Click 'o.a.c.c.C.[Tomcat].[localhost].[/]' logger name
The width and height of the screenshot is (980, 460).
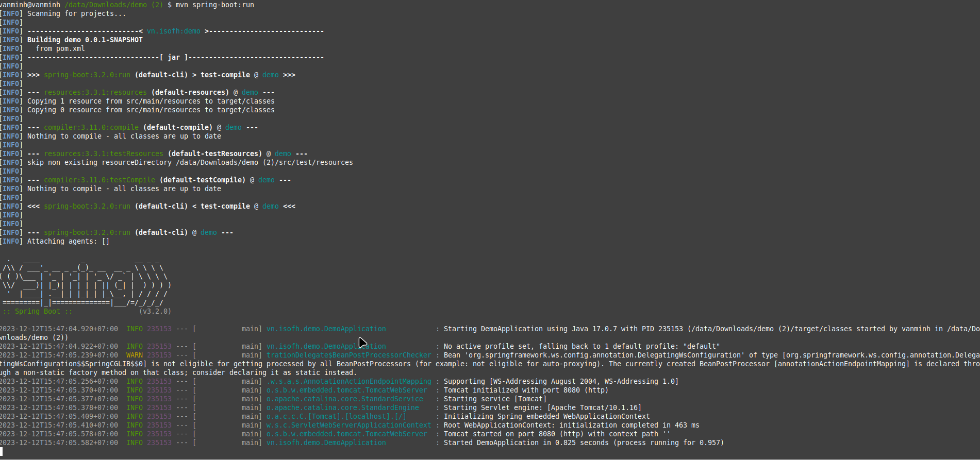337,416
